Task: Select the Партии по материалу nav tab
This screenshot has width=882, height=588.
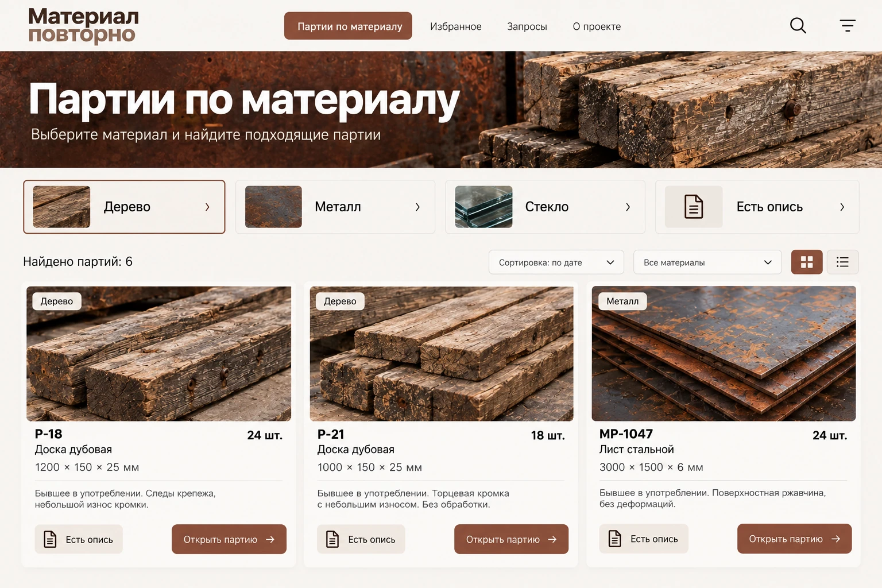Action: click(348, 26)
